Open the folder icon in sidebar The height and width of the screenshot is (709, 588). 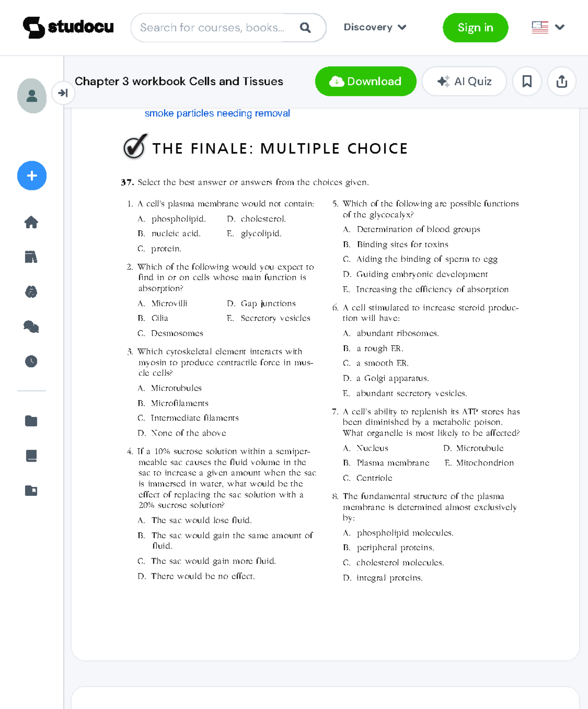(31, 421)
